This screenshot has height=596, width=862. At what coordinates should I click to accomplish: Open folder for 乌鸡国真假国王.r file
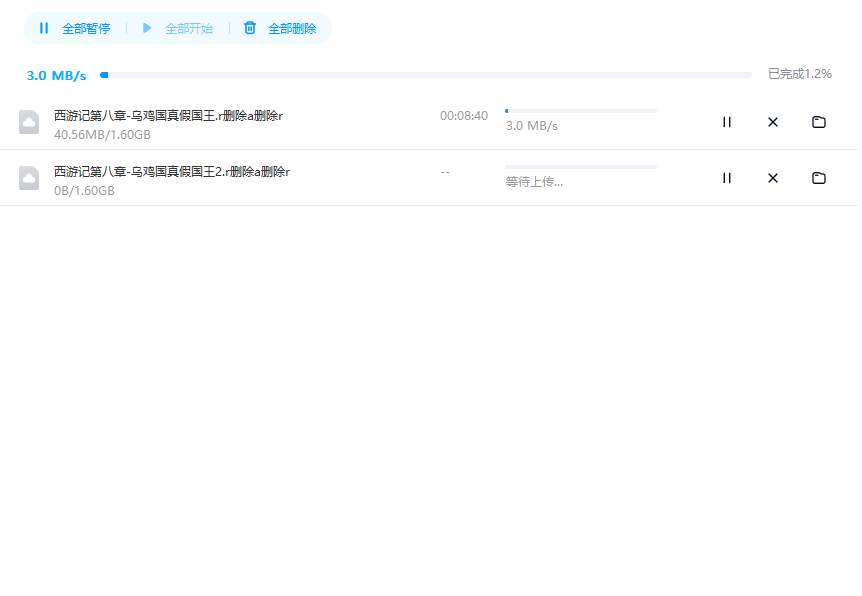(x=819, y=122)
